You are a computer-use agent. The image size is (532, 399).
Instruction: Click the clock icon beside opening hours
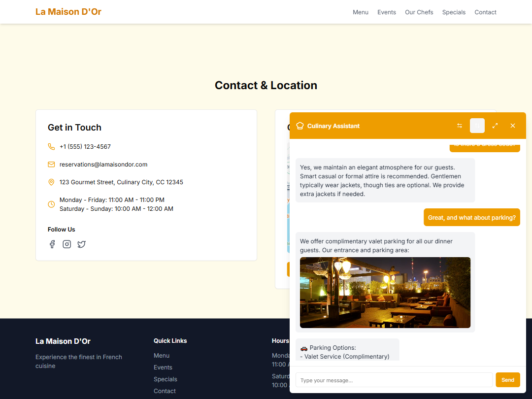pos(51,204)
